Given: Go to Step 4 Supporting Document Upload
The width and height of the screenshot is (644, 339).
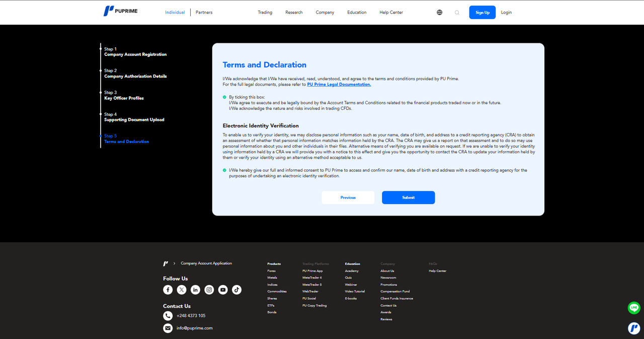Looking at the screenshot, I should [134, 117].
